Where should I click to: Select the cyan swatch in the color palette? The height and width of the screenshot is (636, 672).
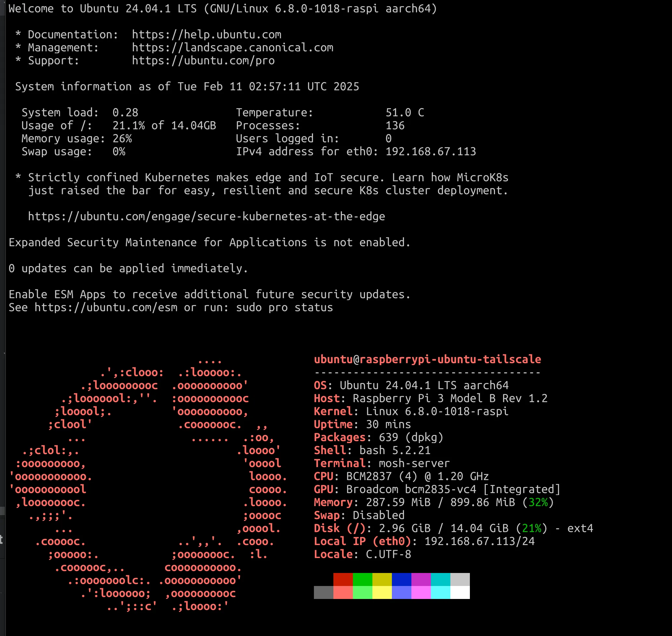click(x=441, y=580)
